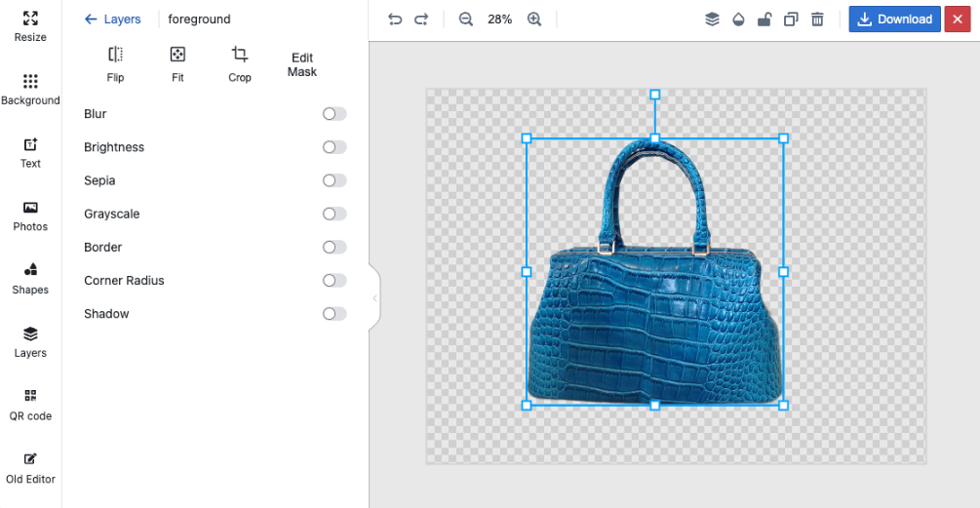Flip the foreground layer
Image resolution: width=980 pixels, height=508 pixels.
(x=115, y=63)
